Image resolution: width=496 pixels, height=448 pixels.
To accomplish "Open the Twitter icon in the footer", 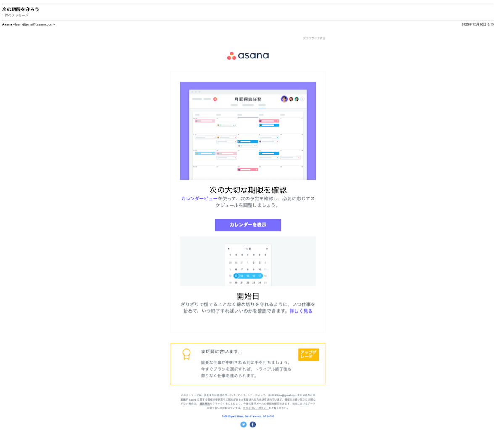I will [243, 424].
